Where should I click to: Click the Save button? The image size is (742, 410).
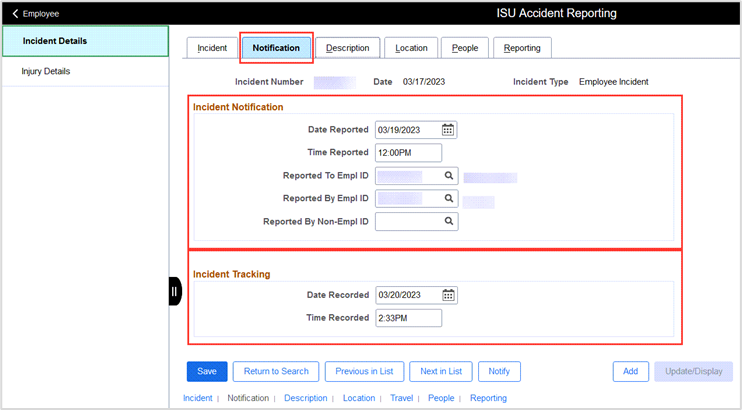point(207,372)
